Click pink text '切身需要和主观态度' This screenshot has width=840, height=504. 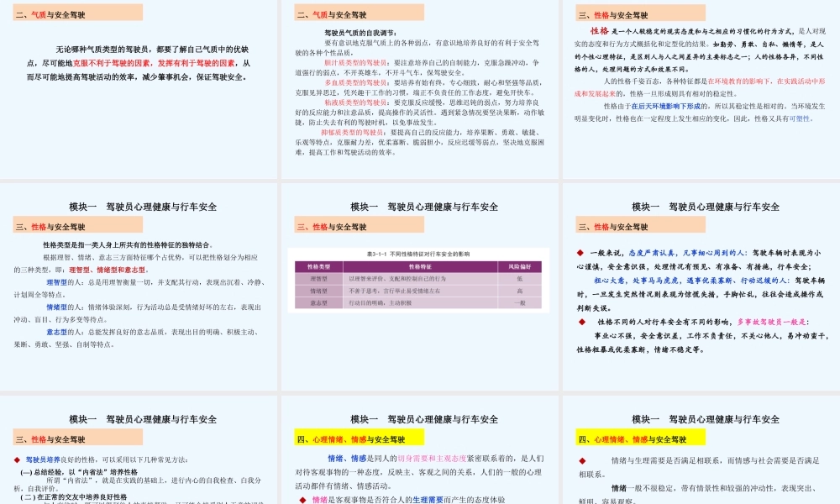[432, 459]
